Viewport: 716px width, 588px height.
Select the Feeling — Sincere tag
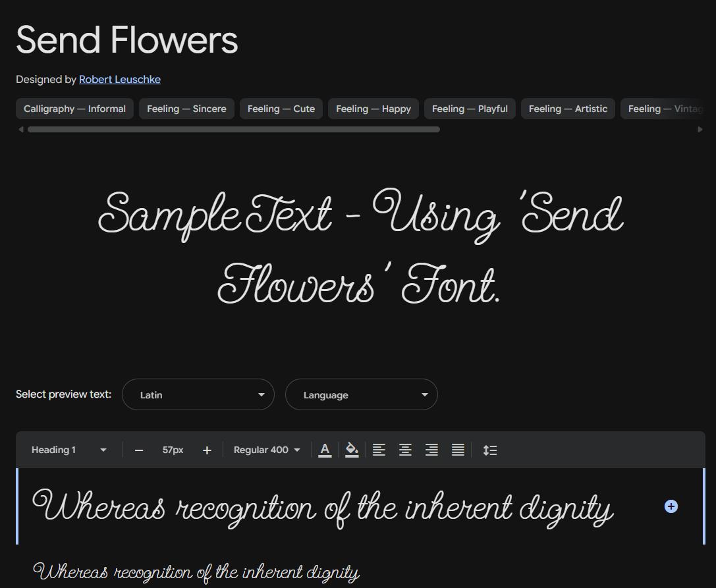click(187, 109)
